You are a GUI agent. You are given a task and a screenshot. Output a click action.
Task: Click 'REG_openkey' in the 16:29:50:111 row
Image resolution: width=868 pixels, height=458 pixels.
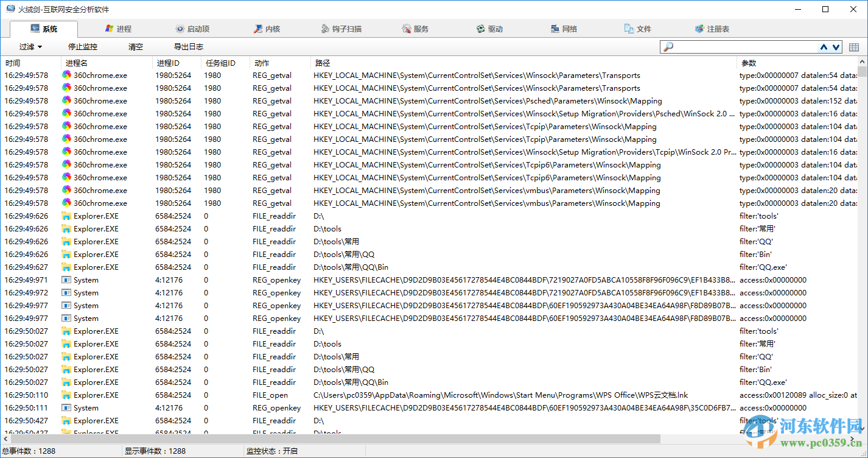[276, 407]
